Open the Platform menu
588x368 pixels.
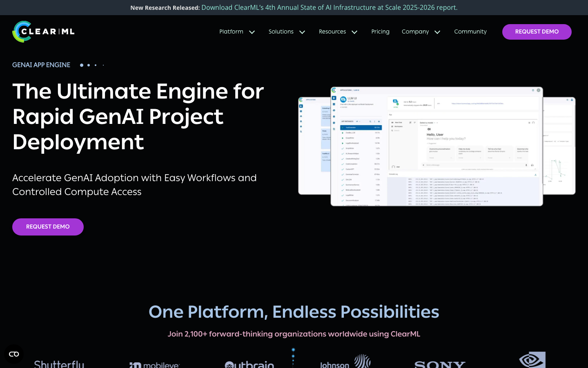click(x=231, y=32)
